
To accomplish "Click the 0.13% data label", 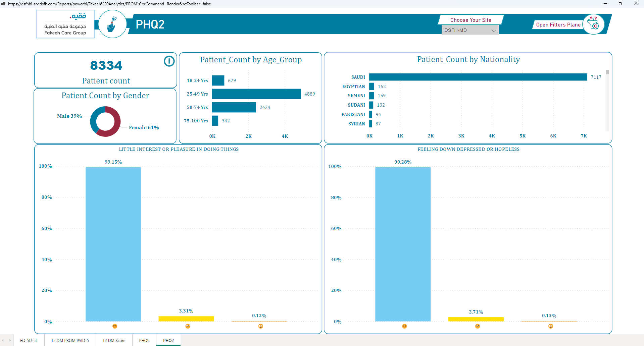I will 549,315.
